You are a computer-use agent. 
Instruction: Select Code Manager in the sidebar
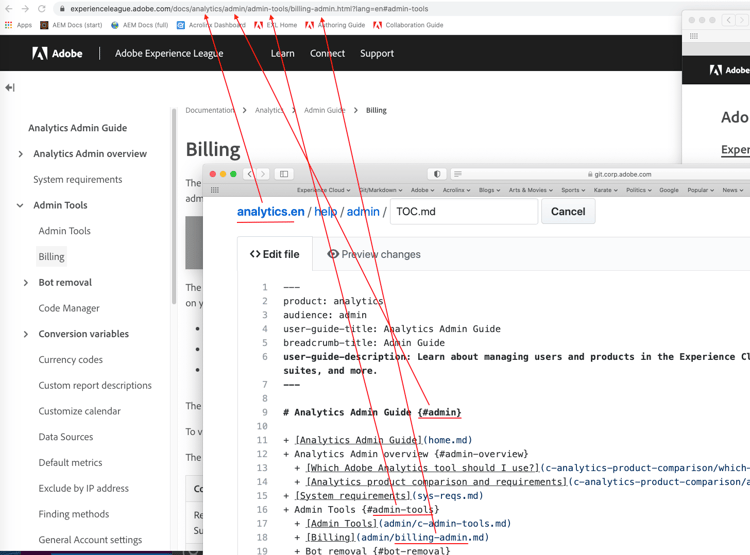point(69,308)
